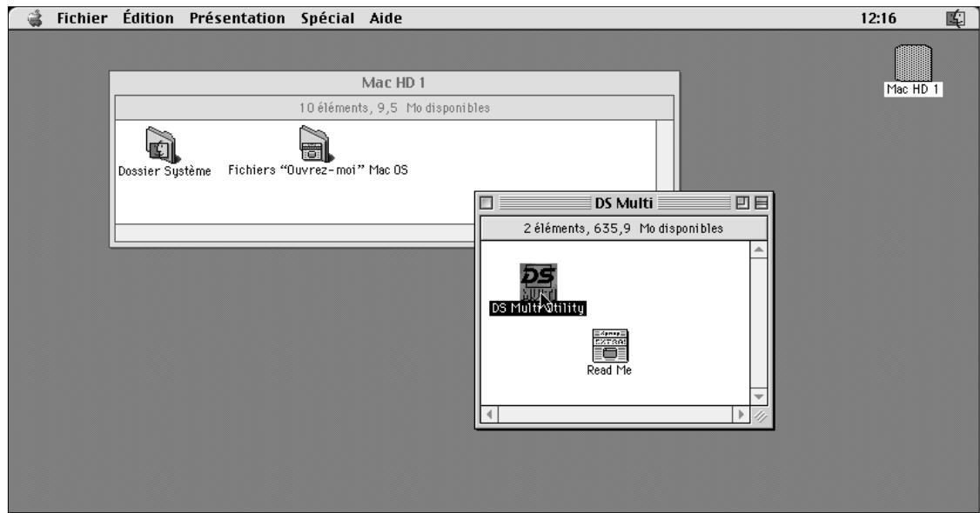Click the scroll left arrow in DS Multi window
980x513 pixels.
tap(489, 414)
